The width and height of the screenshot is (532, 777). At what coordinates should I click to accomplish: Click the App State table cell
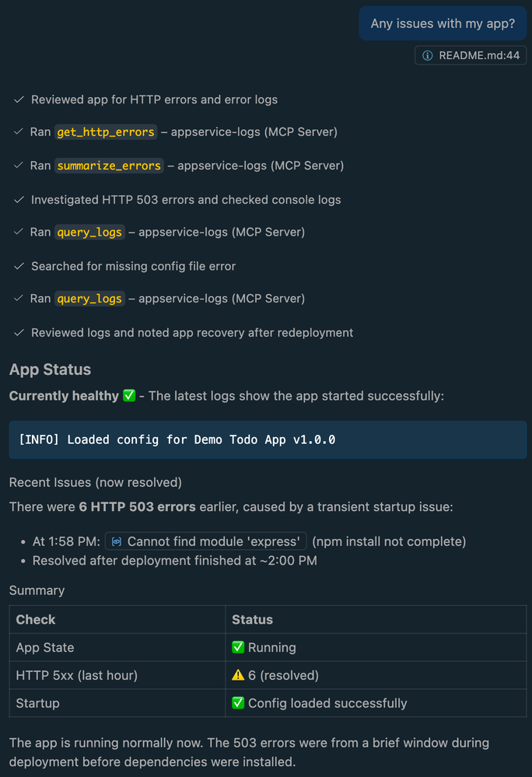45,647
